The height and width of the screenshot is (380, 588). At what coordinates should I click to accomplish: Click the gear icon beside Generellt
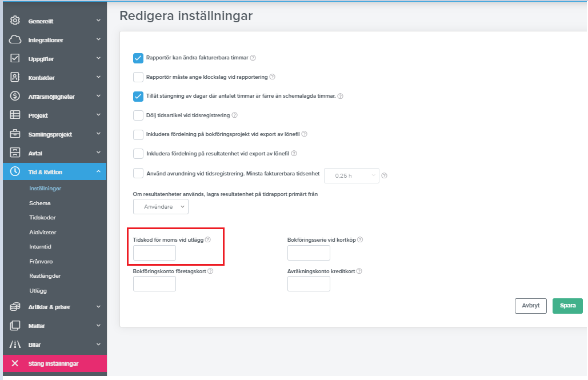click(15, 21)
